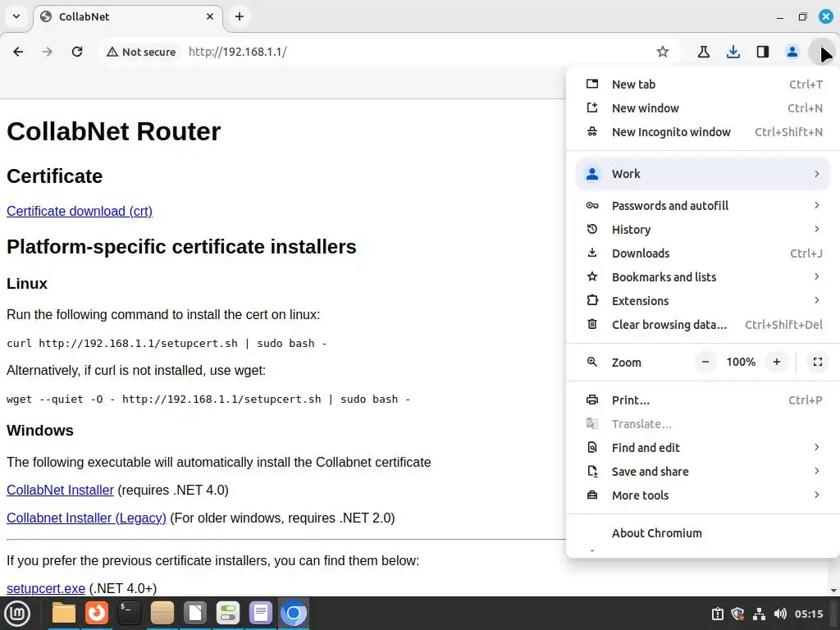This screenshot has height=630, width=840.
Task: Select the CollabNet tab
Action: (128, 16)
